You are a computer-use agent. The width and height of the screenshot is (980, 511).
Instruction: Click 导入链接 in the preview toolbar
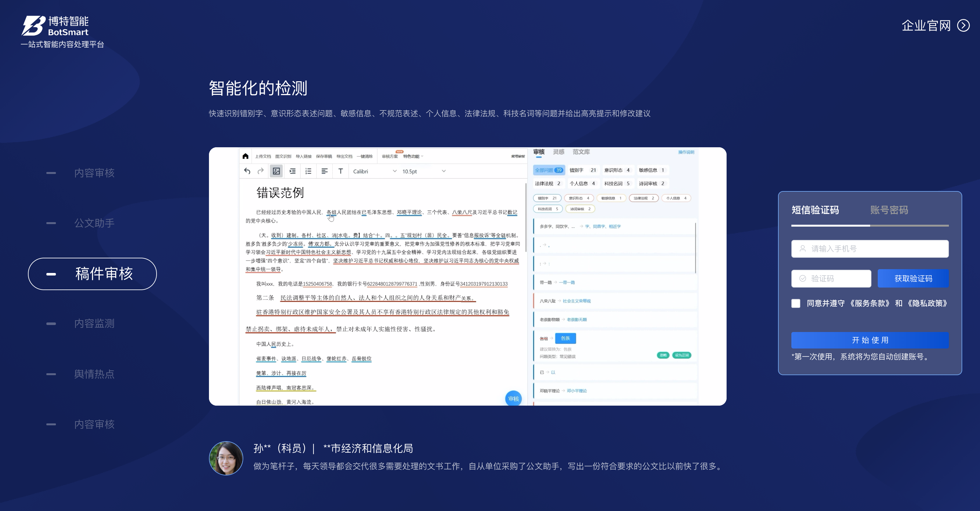pyautogui.click(x=304, y=156)
